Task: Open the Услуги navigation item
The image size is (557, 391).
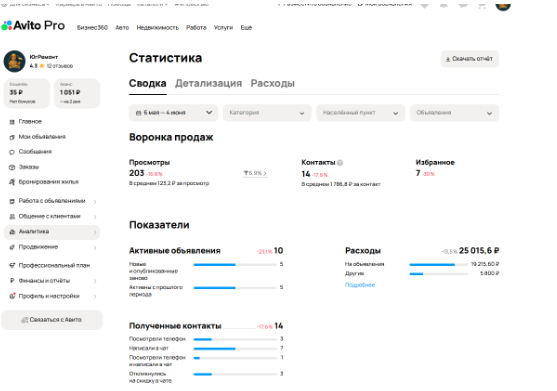Action: tap(223, 28)
